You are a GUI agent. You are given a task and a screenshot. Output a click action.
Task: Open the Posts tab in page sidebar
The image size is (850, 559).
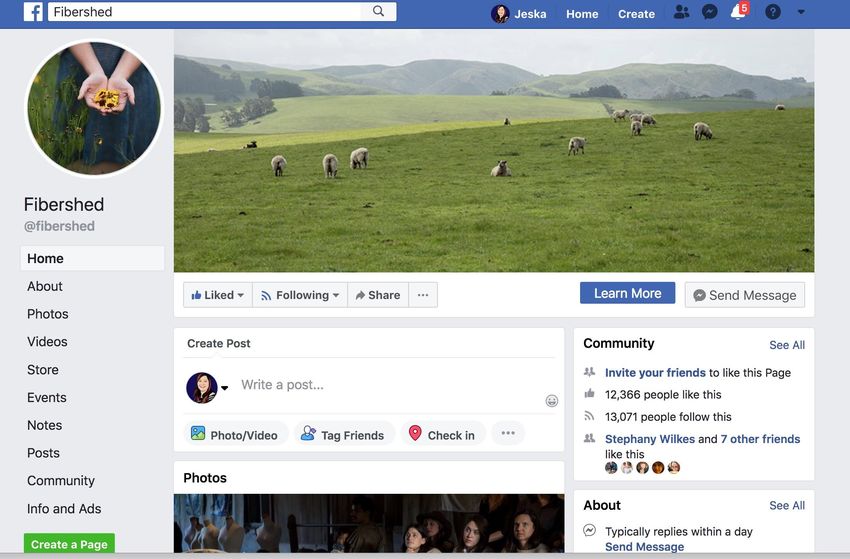coord(43,453)
